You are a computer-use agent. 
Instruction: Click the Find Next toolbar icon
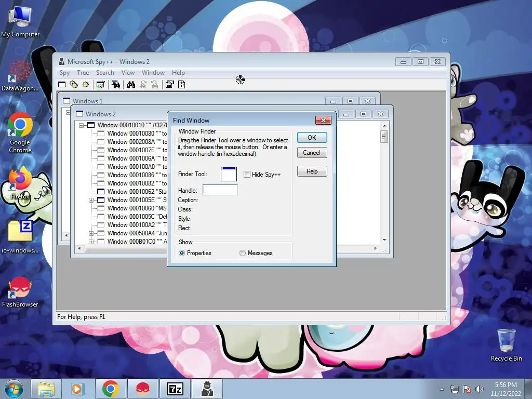143,85
